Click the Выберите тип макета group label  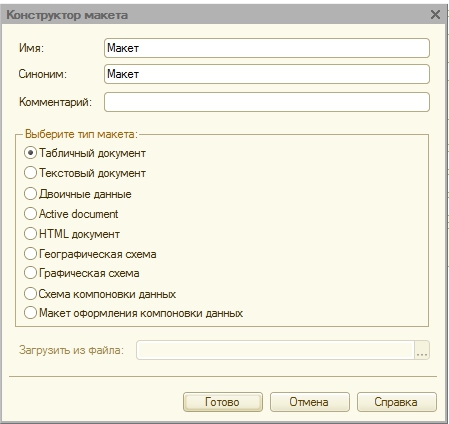81,134
